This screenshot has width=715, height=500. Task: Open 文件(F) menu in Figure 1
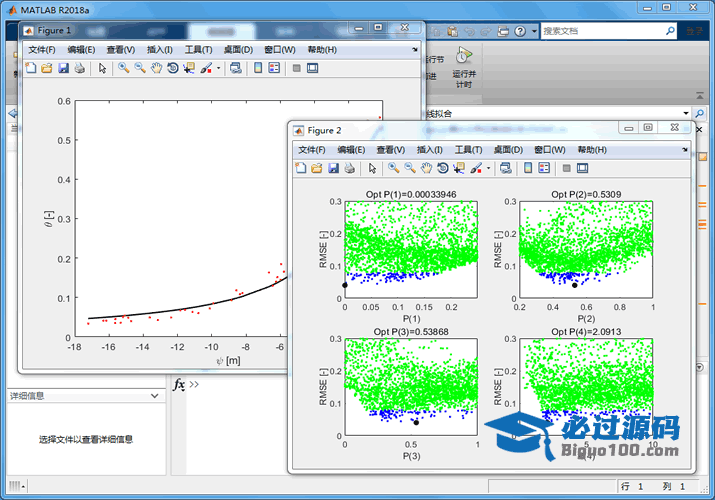pyautogui.click(x=42, y=50)
